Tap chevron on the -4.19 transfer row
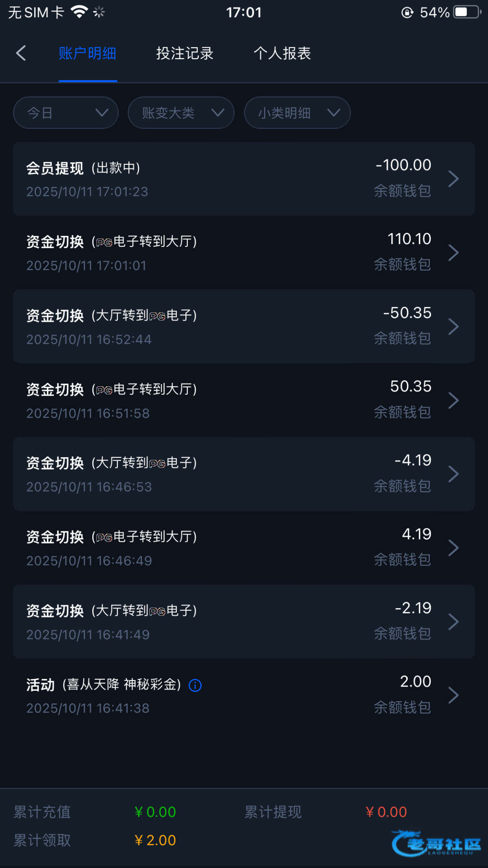The image size is (488, 868). [x=453, y=474]
